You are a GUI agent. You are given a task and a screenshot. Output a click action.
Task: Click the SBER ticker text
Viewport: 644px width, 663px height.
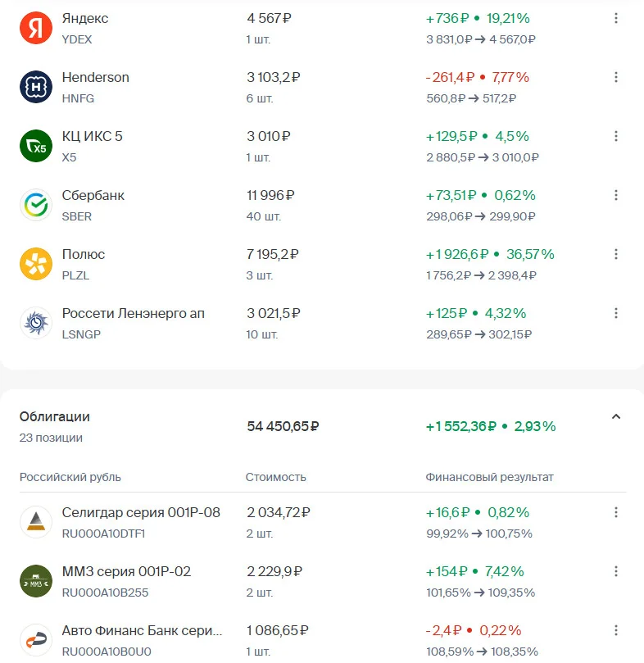pos(76,216)
